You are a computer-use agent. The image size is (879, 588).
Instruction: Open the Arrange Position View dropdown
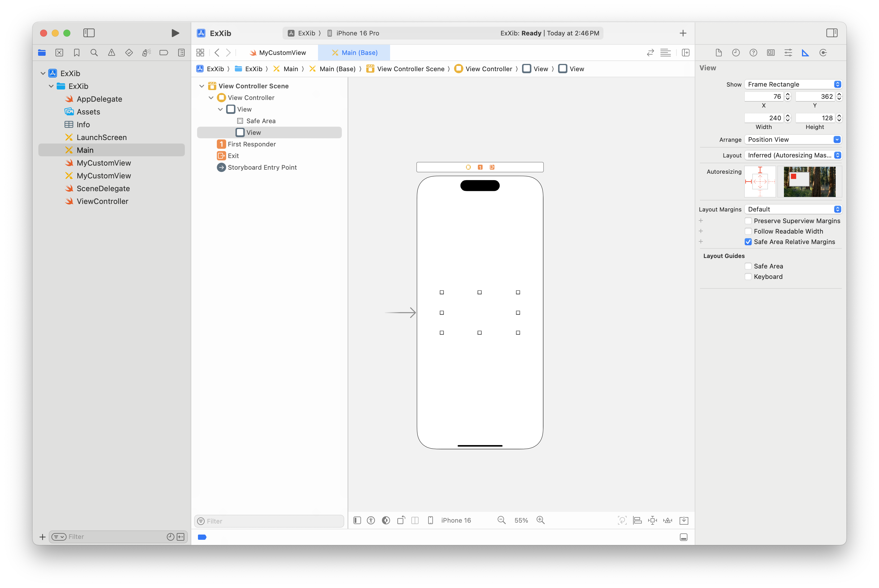click(x=793, y=139)
